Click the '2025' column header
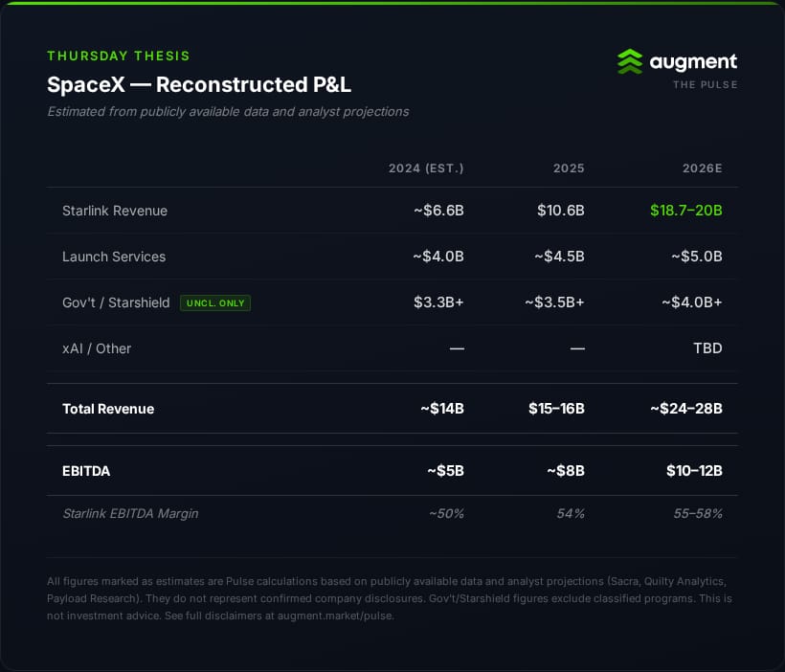 click(x=569, y=168)
